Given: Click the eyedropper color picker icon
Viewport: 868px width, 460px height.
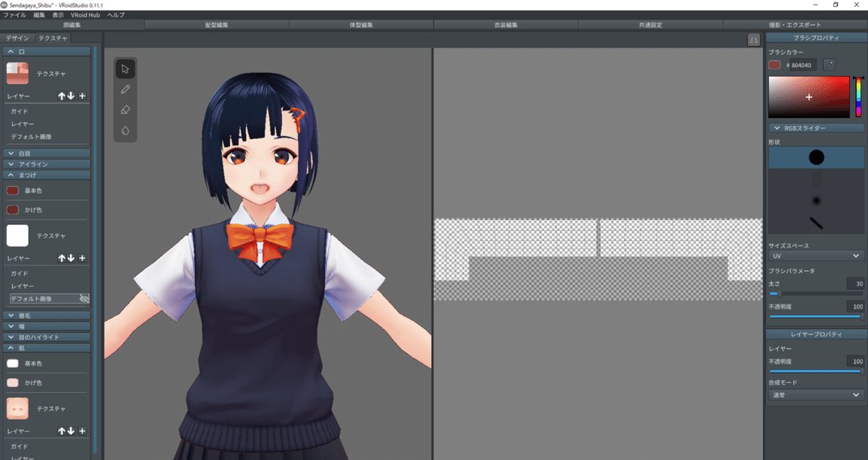Looking at the screenshot, I should point(829,65).
